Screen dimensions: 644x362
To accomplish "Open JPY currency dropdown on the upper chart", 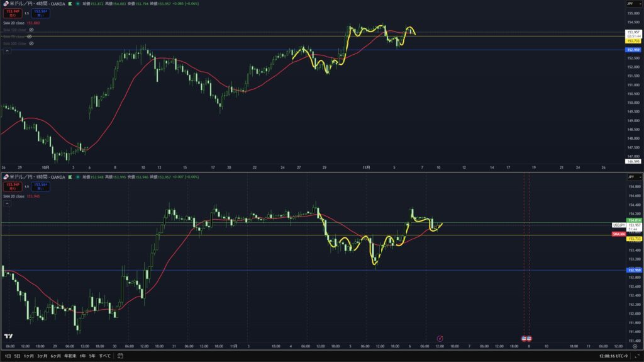I will tap(631, 4).
